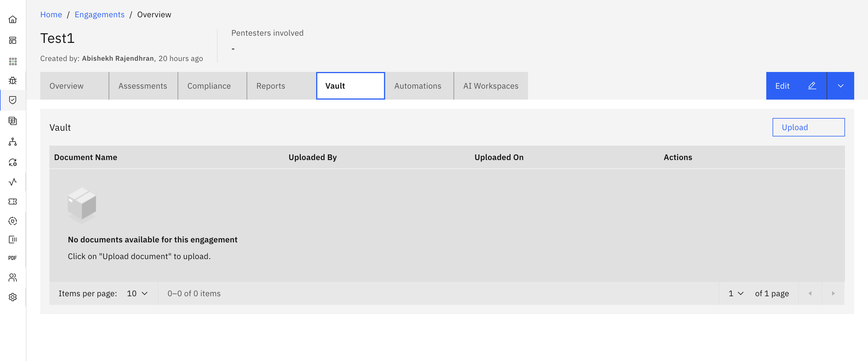Viewport: 868px width, 361px height.
Task: Open the page number dropdown
Action: (x=736, y=294)
